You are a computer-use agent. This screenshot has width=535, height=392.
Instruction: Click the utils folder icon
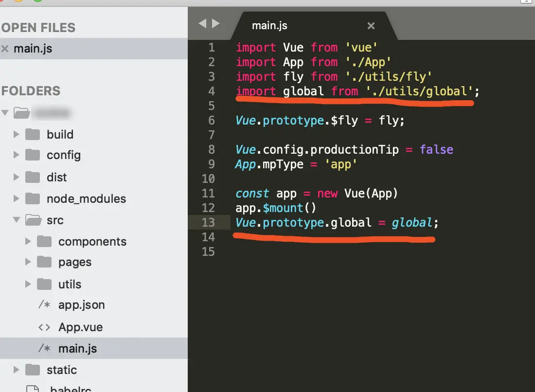(x=44, y=284)
